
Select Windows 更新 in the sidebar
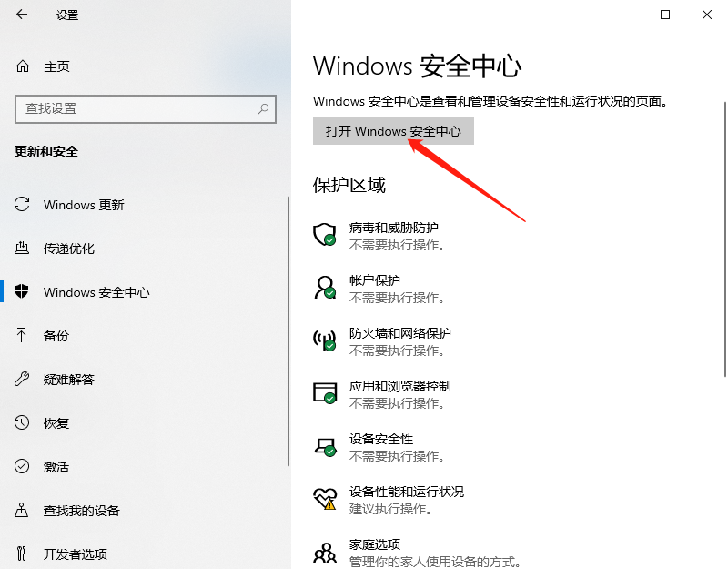pos(84,204)
